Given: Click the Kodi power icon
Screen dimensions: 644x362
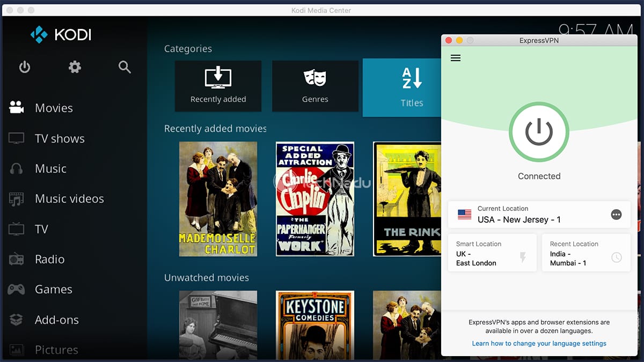Looking at the screenshot, I should click(x=25, y=67).
